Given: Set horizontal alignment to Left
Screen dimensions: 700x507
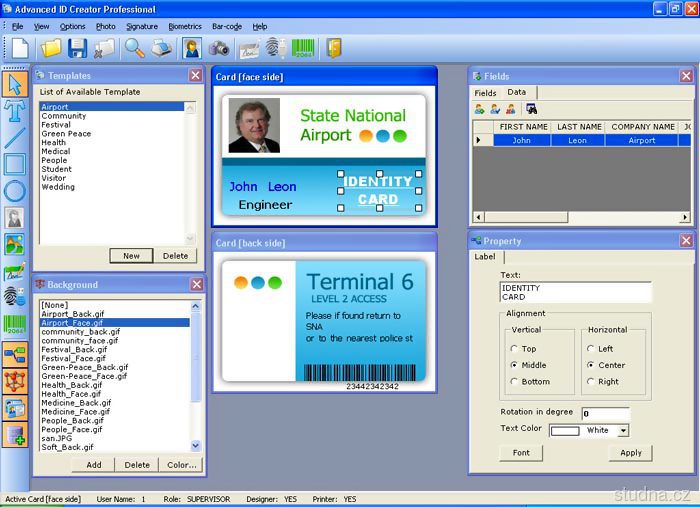Looking at the screenshot, I should click(591, 349).
